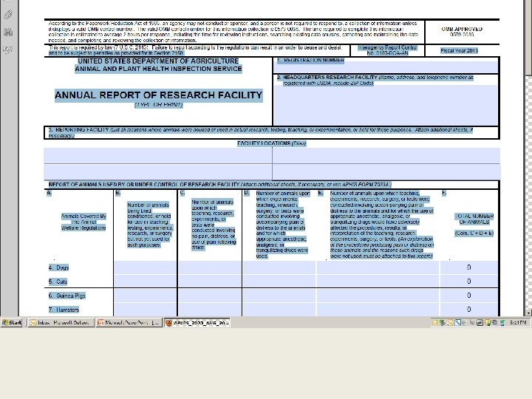532x399 pixels.
Task: Open the Attachments paperclip panel icon
Action: tap(8, 14)
